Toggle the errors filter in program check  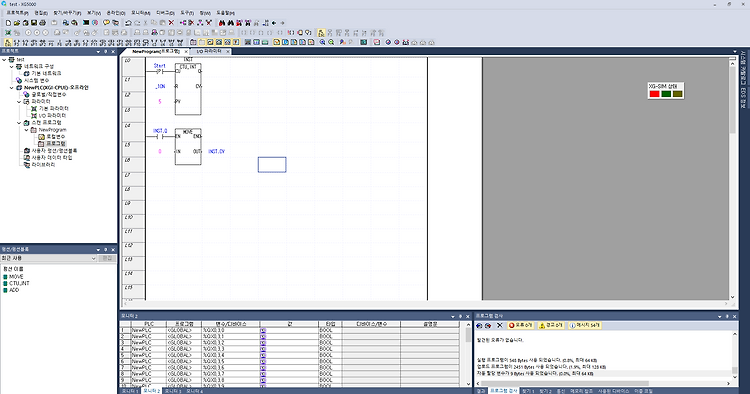520,325
